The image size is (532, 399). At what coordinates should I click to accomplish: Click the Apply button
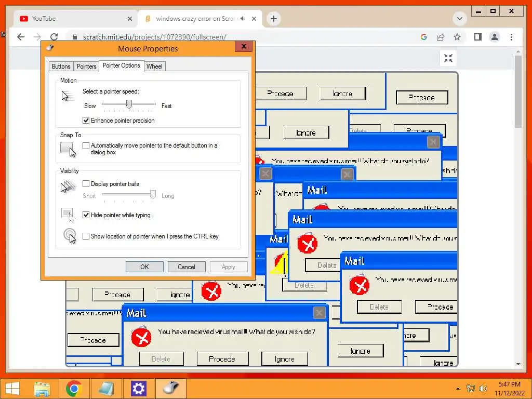[229, 267]
